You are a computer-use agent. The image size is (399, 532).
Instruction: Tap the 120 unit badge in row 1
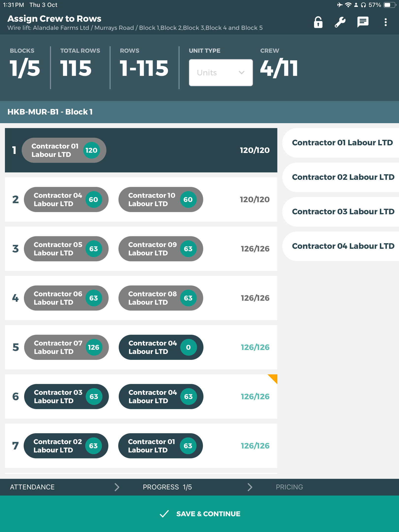[x=91, y=150]
